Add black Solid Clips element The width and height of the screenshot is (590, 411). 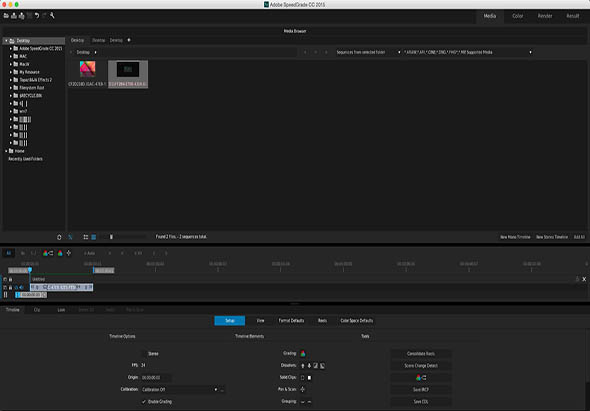[x=303, y=378]
